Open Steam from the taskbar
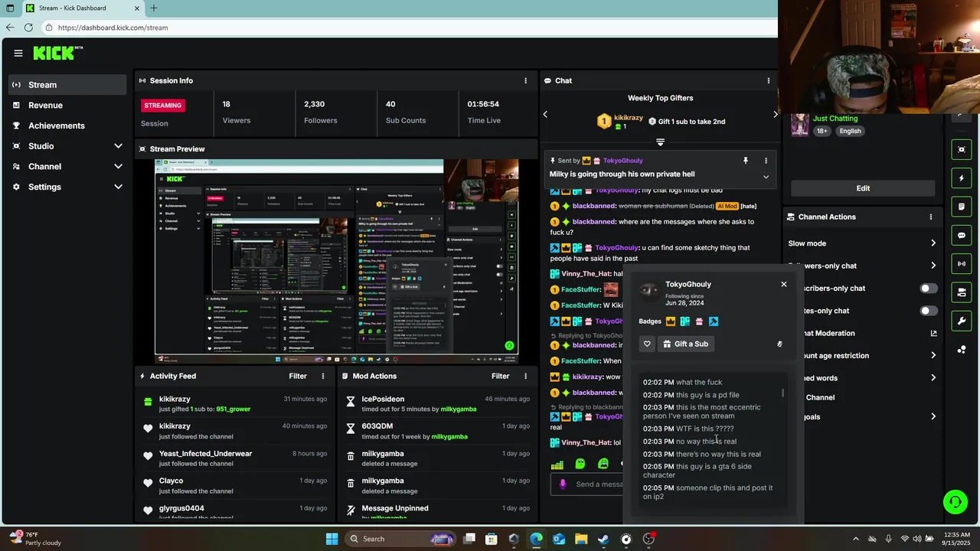The image size is (980, 551). (x=603, y=539)
